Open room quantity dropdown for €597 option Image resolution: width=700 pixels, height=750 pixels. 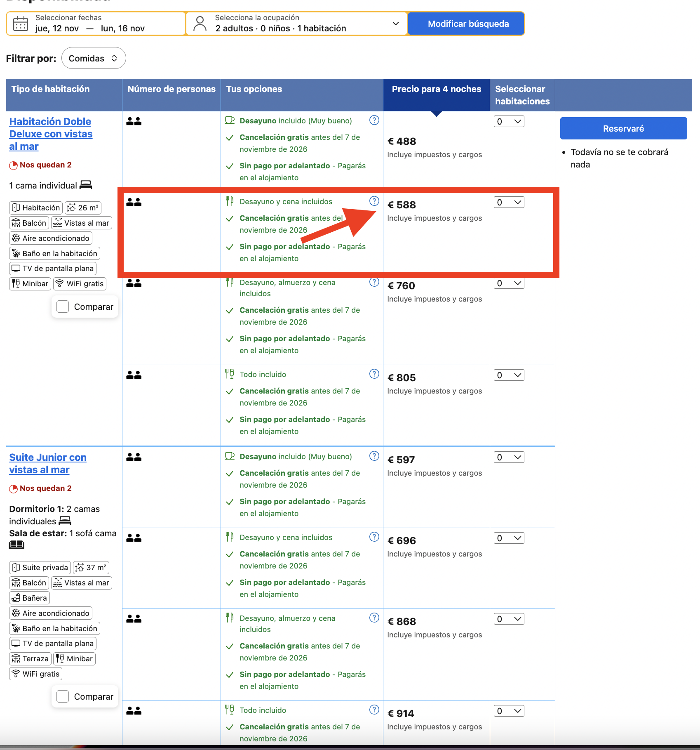pos(509,457)
